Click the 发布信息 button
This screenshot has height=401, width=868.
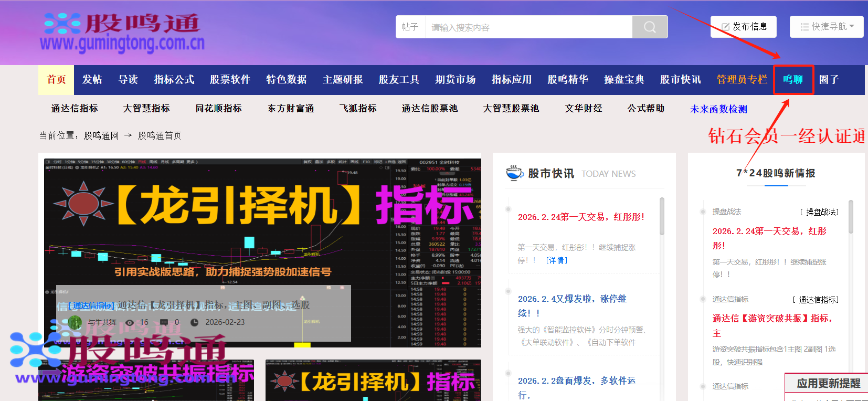coord(744,26)
